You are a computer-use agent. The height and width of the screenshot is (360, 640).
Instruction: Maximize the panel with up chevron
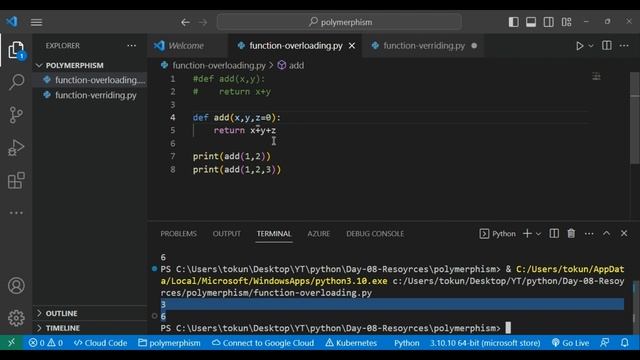point(607,233)
